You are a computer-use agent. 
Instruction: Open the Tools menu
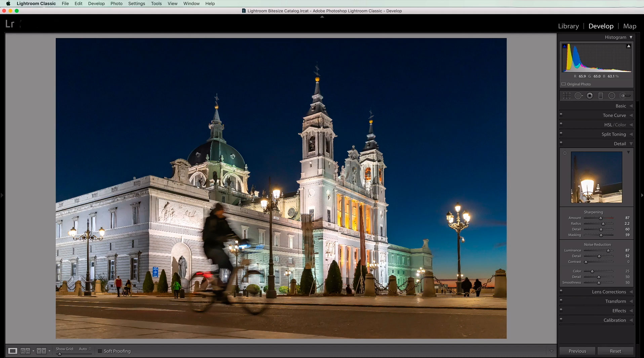156,3
